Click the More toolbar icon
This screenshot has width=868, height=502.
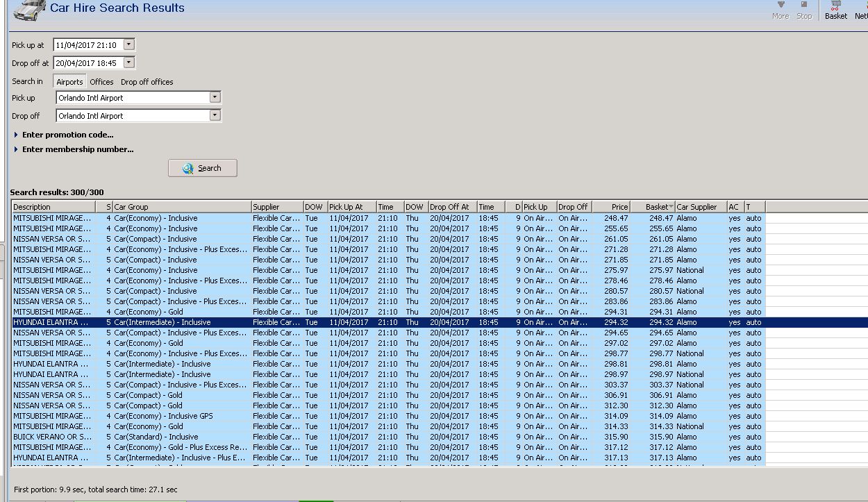coord(781,10)
